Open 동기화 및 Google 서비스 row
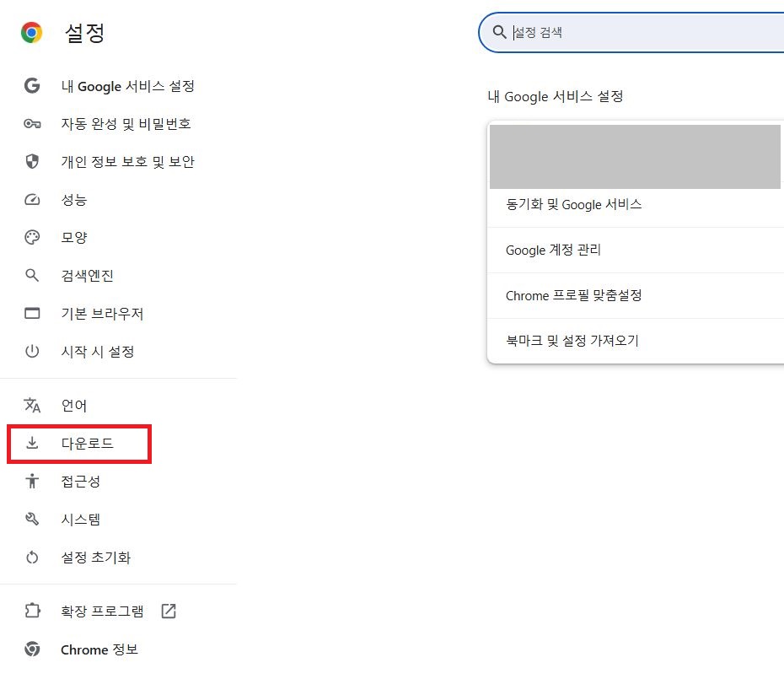Viewport: 784px width, 695px height. 636,204
